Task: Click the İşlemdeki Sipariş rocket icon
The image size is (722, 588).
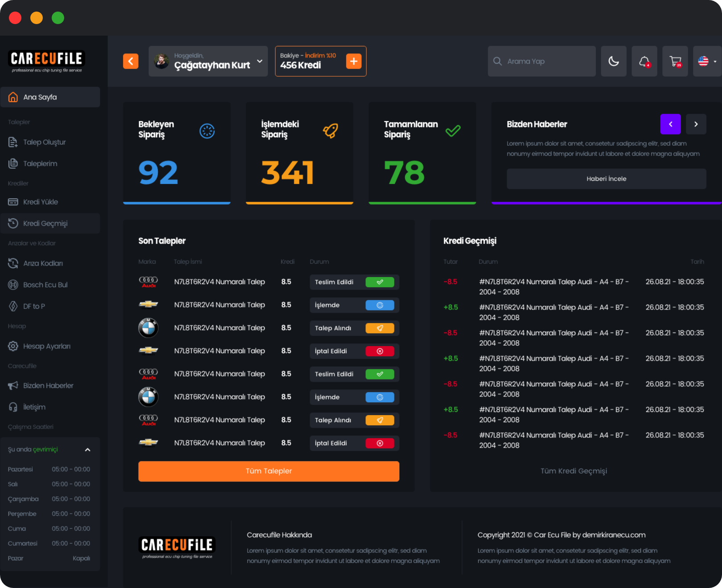Action: click(x=330, y=131)
